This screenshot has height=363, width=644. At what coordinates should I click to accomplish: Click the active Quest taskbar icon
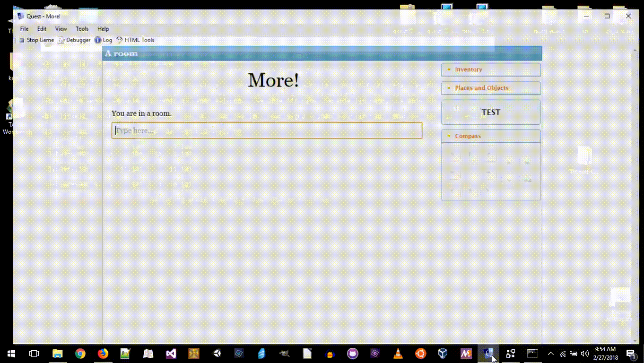click(488, 353)
